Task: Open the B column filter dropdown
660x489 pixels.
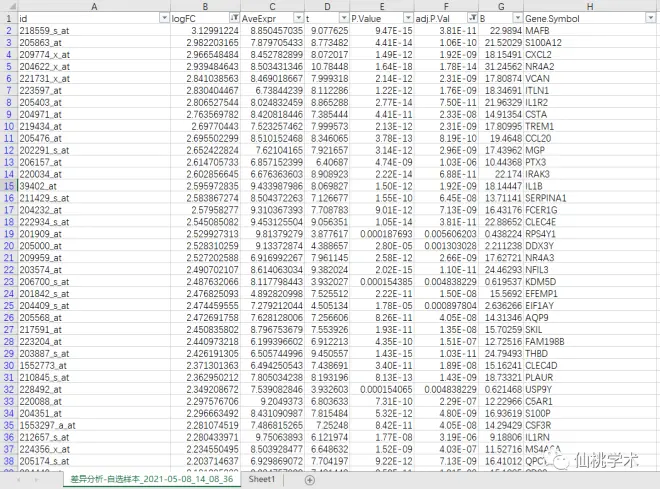Action: coord(518,18)
